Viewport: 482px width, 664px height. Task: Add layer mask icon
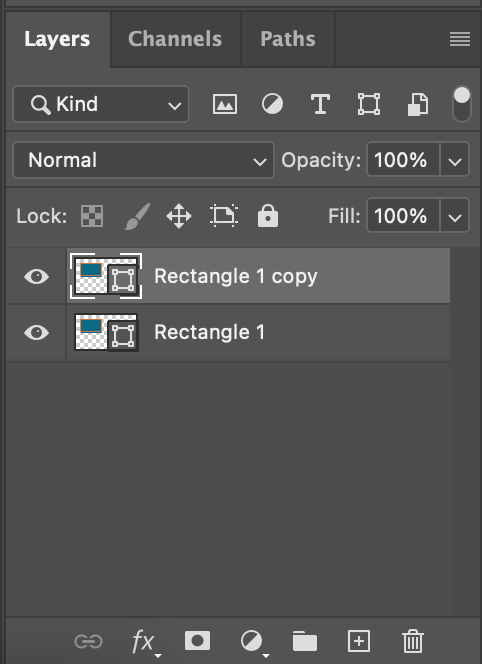point(197,641)
